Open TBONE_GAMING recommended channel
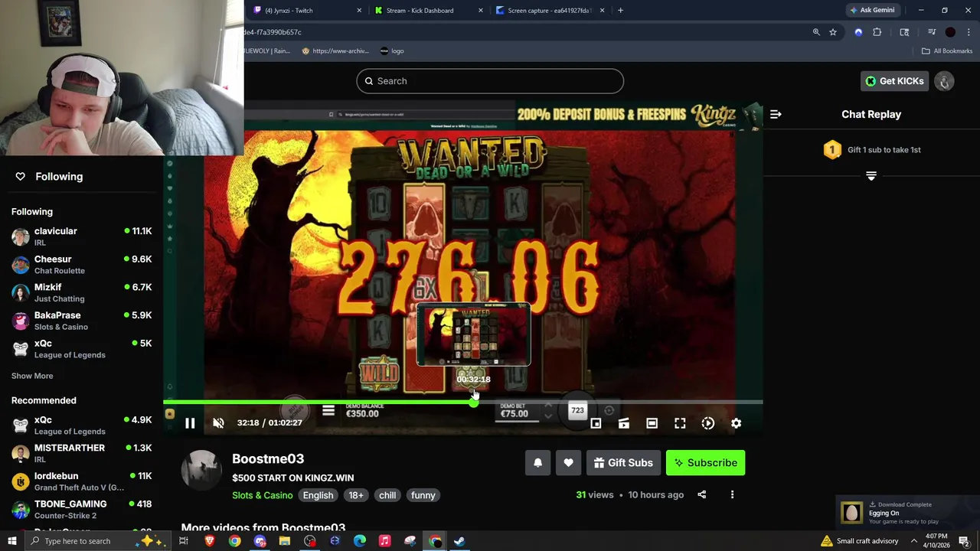The image size is (980, 551). point(82,510)
